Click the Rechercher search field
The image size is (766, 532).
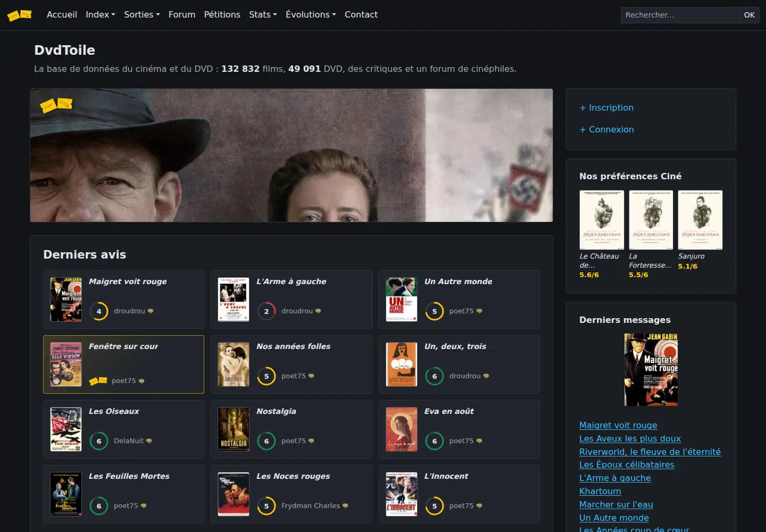680,15
